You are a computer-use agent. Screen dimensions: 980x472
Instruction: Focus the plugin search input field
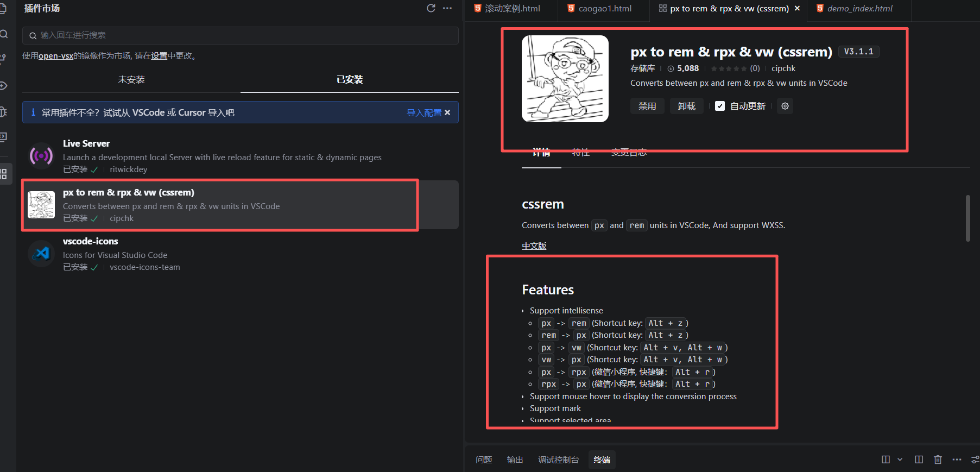(241, 35)
